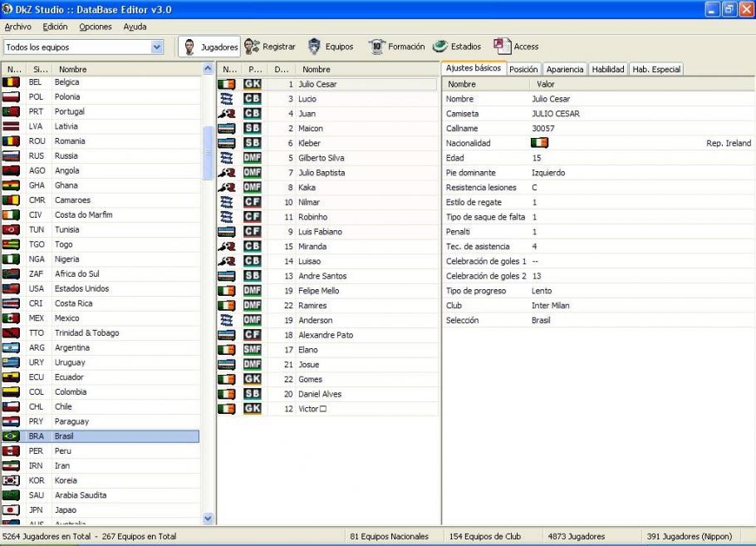Open the Archivo menu

(x=17, y=27)
